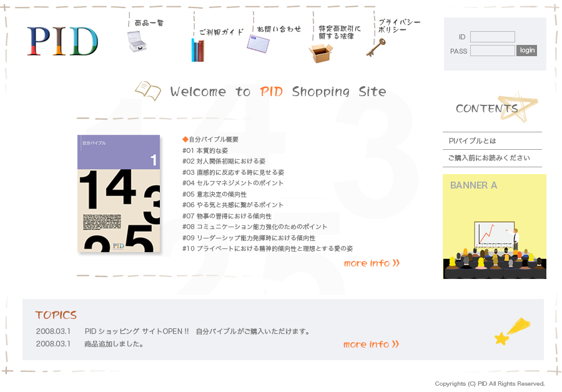Open the お問い合わせ menu item
Screen dimensions: 562x392
tap(279, 29)
